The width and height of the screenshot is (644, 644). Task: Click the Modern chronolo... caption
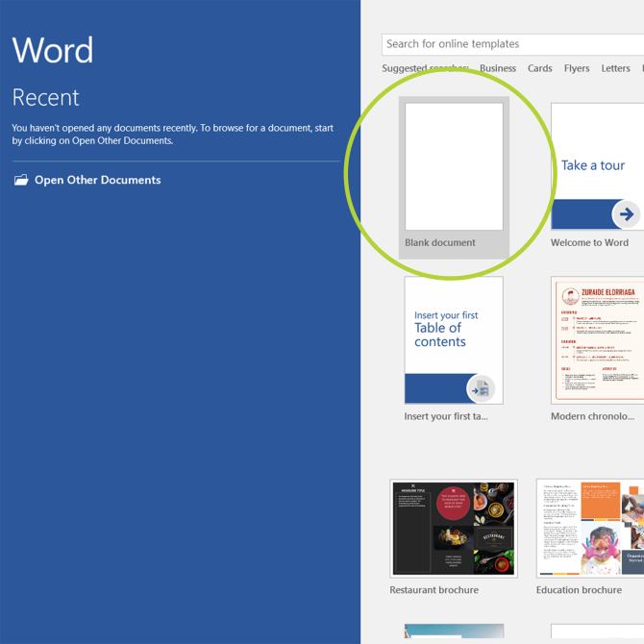point(592,416)
